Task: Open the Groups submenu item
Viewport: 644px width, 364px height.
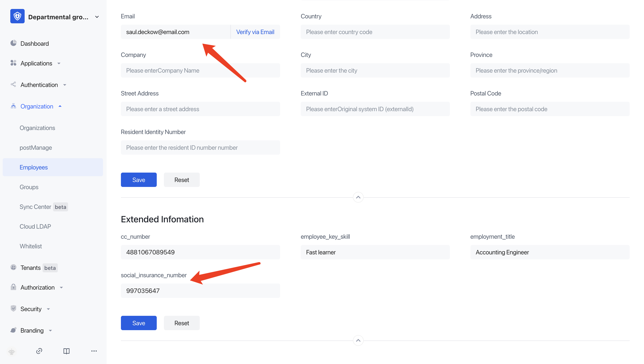Action: [x=29, y=187]
